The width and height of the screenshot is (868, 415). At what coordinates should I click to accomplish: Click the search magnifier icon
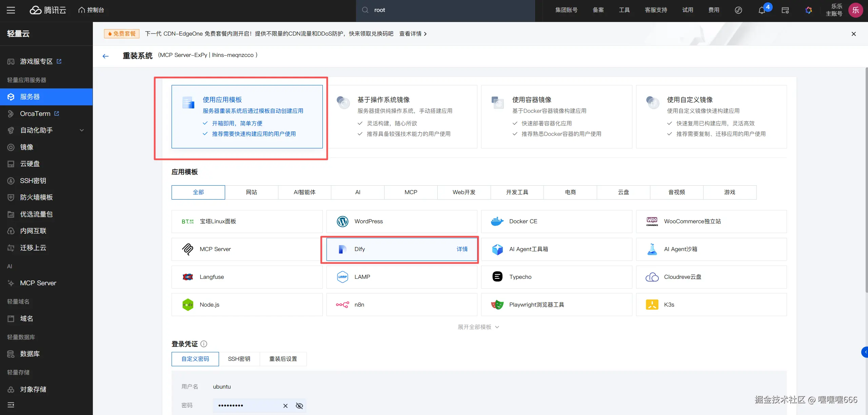(x=365, y=10)
